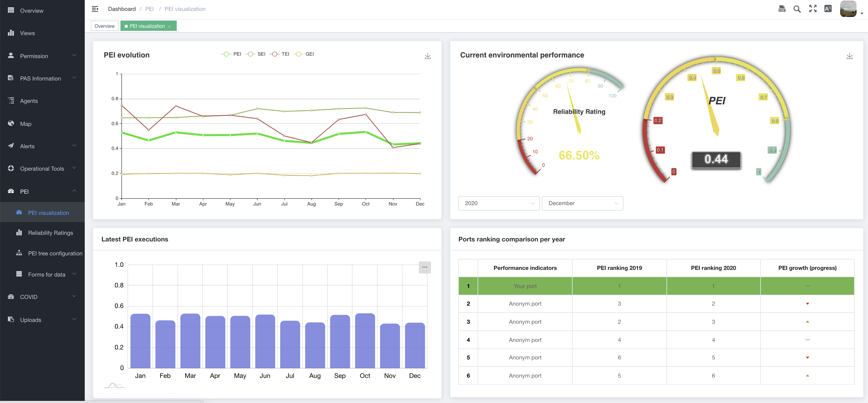Open Agents in the sidebar

click(x=42, y=101)
